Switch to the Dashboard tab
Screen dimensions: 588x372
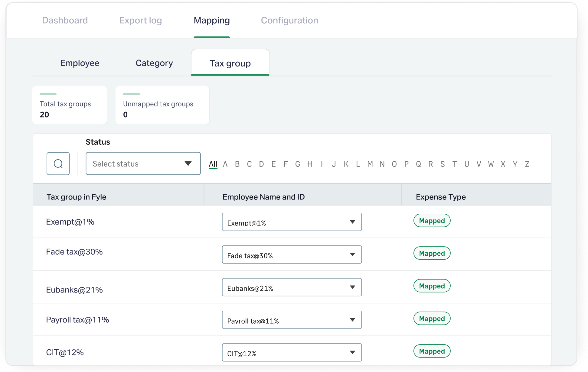[65, 20]
